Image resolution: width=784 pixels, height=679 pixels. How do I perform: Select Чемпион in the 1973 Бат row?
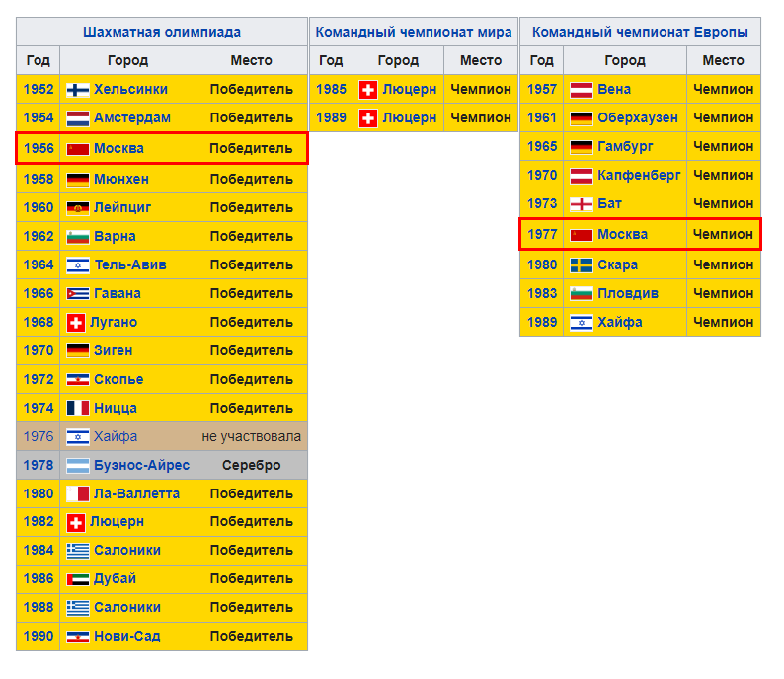(x=724, y=204)
